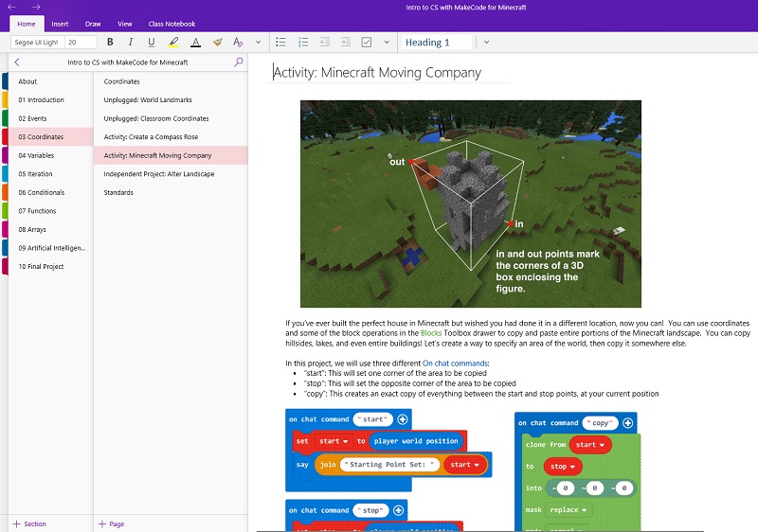Open the 10 Final Project section
Viewport: 758px width, 532px height.
pos(50,267)
